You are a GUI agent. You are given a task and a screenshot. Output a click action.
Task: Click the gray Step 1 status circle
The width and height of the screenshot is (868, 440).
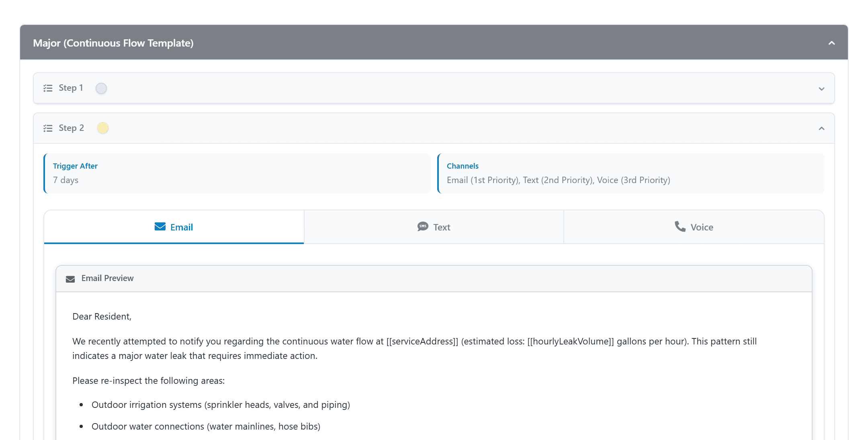click(101, 88)
